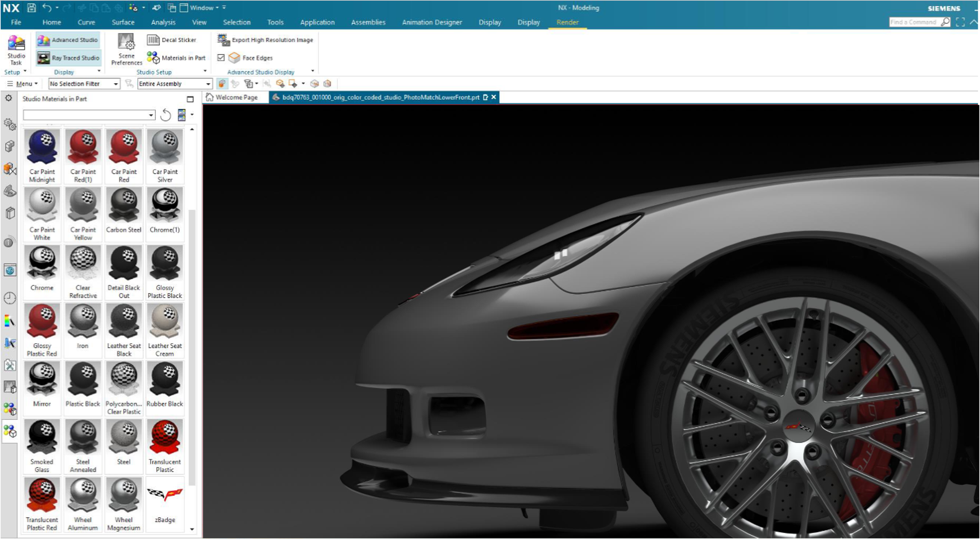Open resource bar settings gear
980x539 pixels.
[9, 98]
